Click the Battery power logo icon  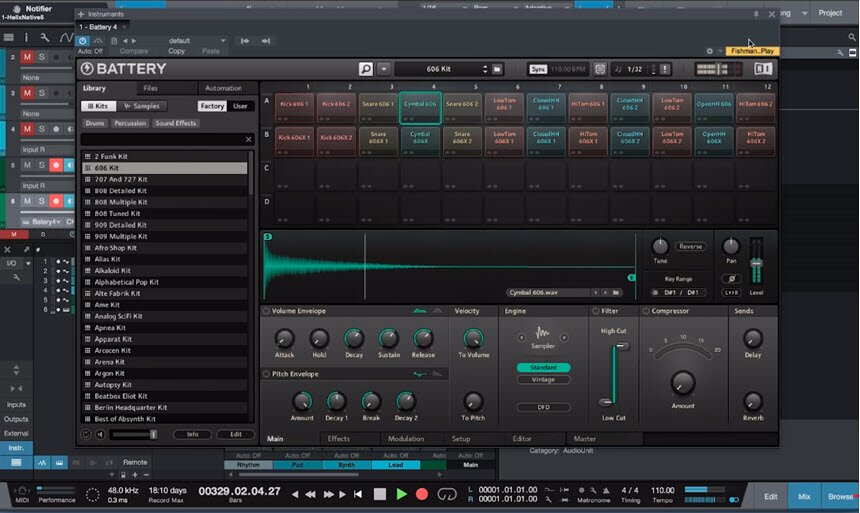87,69
